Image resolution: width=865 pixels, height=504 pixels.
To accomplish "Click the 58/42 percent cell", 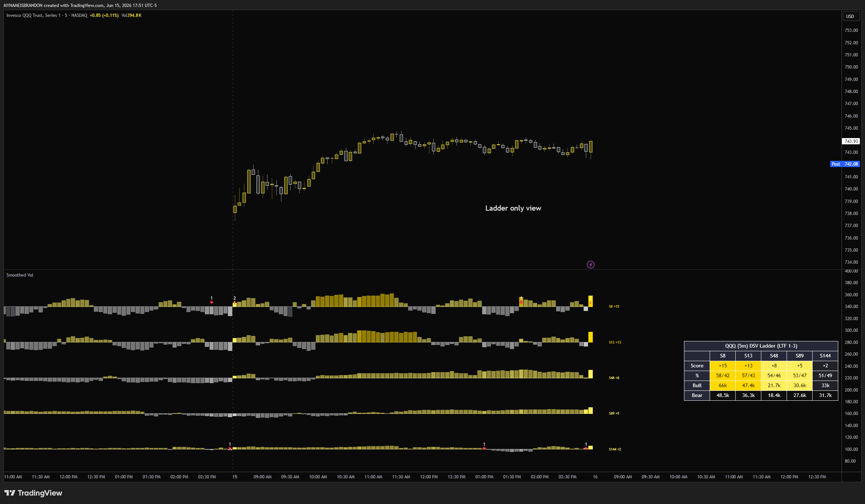I will click(722, 375).
